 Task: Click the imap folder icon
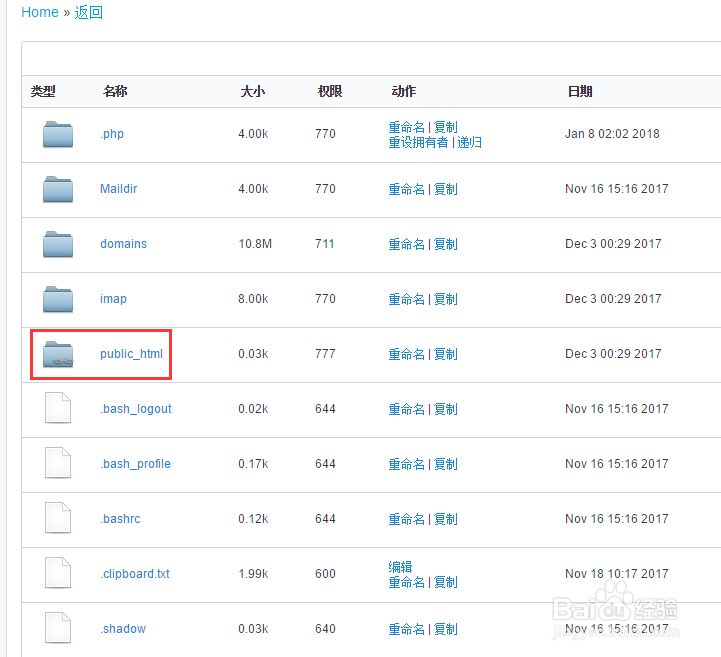click(58, 299)
